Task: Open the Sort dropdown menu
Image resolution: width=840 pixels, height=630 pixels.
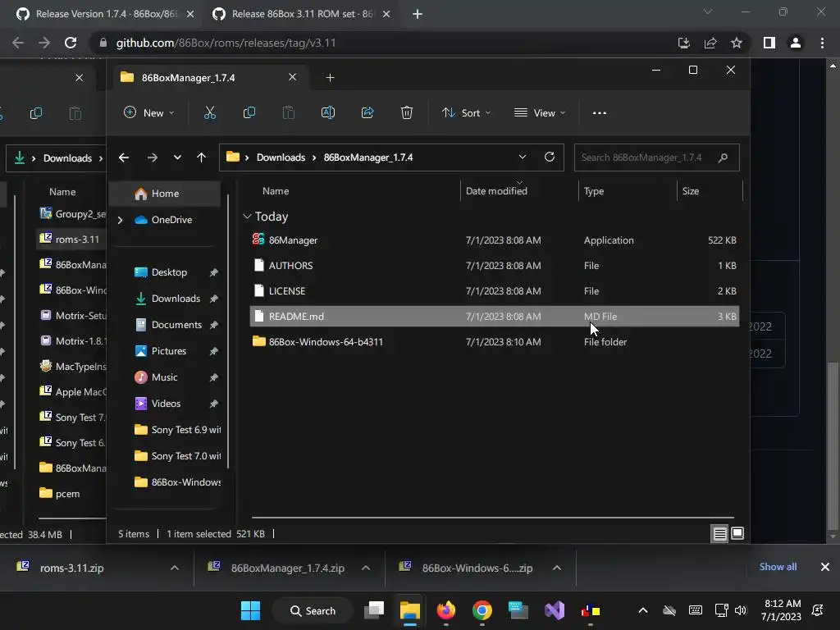Action: click(466, 113)
